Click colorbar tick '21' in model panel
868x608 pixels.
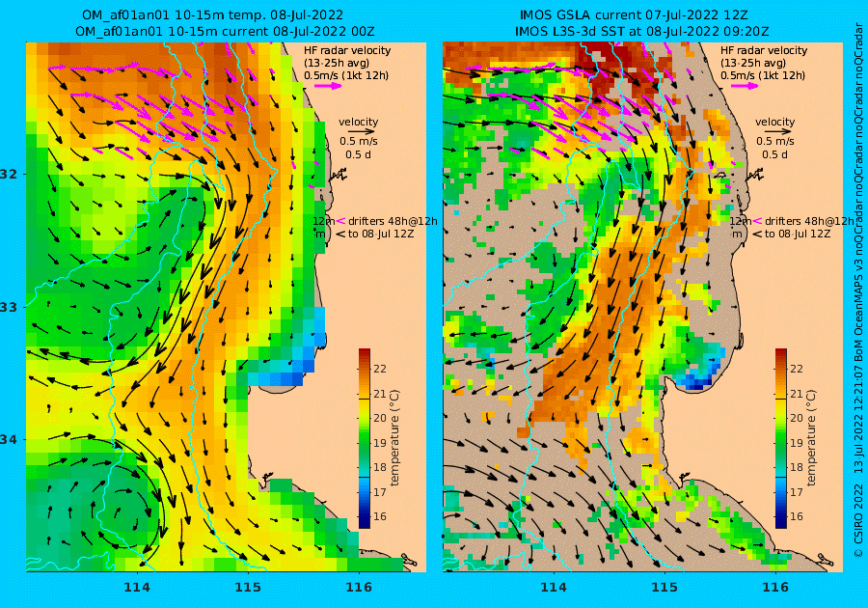(380, 395)
